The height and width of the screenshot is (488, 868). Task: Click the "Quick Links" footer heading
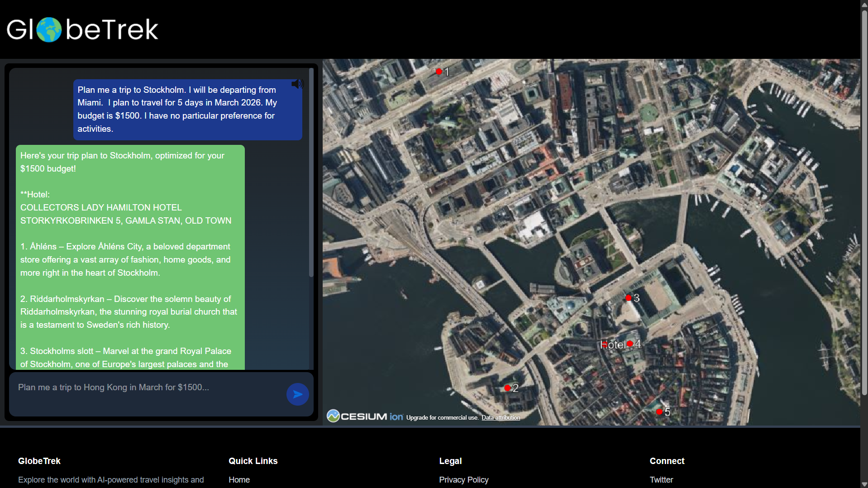click(x=253, y=461)
